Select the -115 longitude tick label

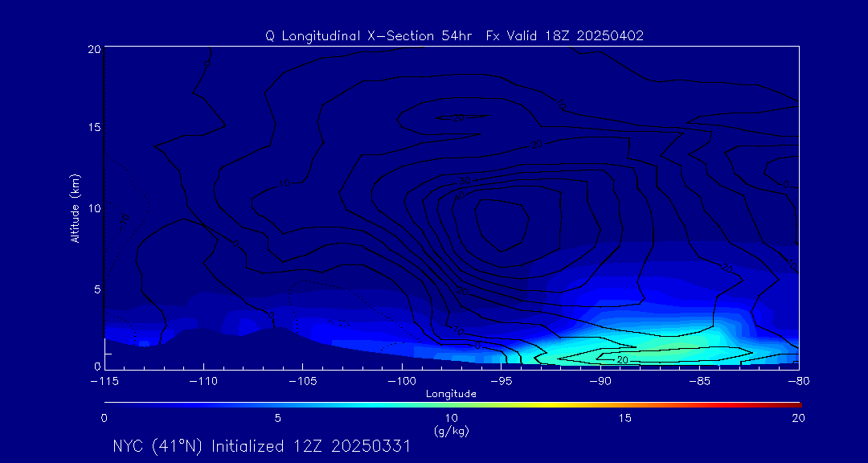[x=104, y=382]
